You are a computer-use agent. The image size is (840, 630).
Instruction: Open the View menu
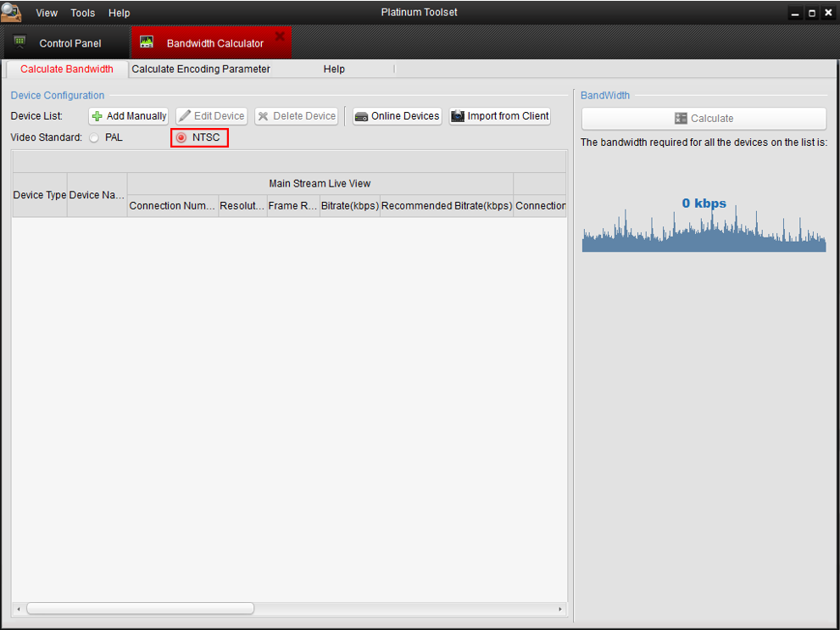[47, 13]
